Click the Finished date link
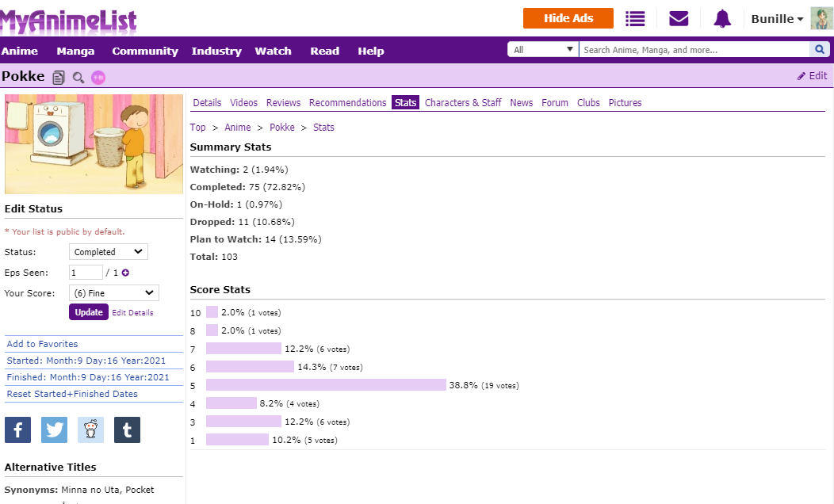This screenshot has height=504, width=834. 88,377
